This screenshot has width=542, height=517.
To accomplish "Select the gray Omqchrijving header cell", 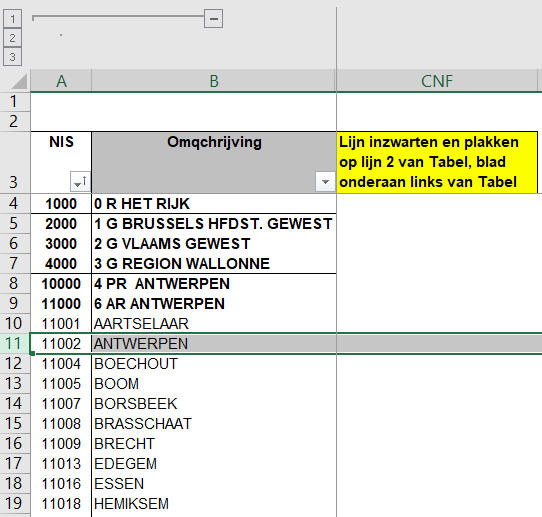I will [x=214, y=162].
